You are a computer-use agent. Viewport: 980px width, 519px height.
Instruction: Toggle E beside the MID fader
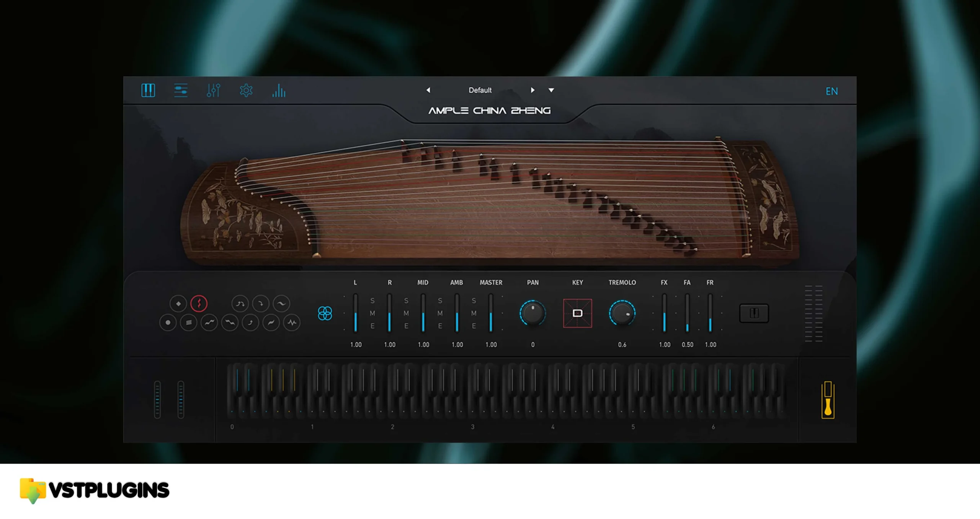(x=440, y=326)
